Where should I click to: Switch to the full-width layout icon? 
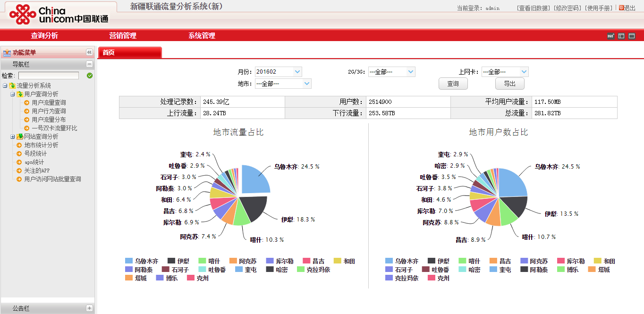click(x=632, y=36)
